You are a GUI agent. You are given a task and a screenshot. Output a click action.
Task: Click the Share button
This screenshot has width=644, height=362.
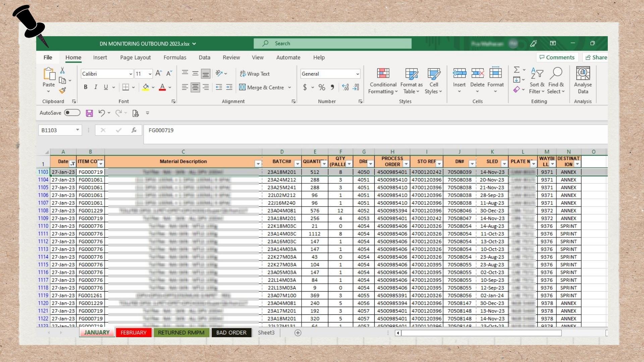click(596, 57)
